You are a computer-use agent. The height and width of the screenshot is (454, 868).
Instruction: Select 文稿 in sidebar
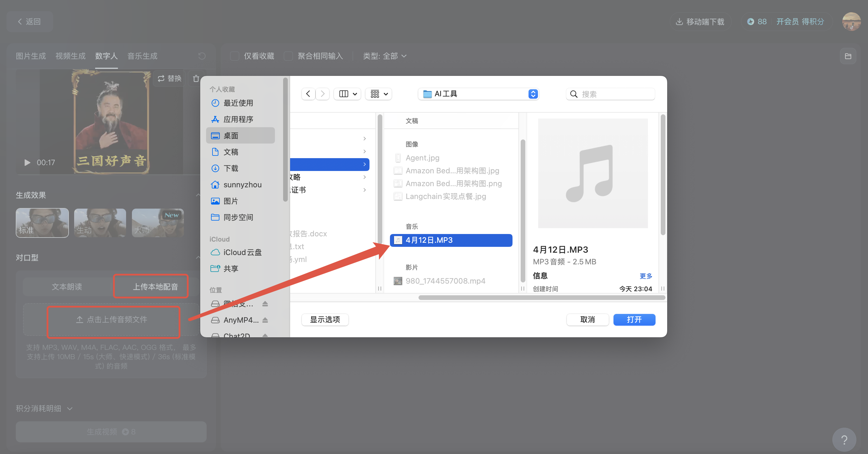[240, 152]
